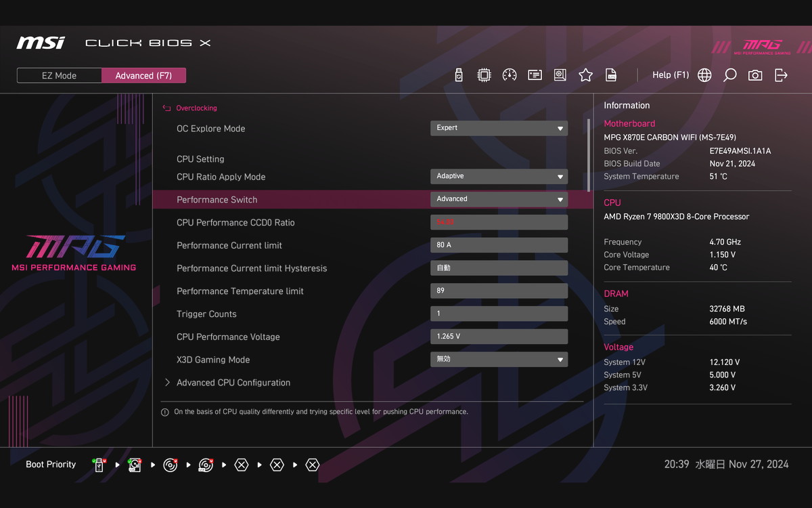
Task: Click the last empty hexagon boot slot
Action: pos(312,465)
